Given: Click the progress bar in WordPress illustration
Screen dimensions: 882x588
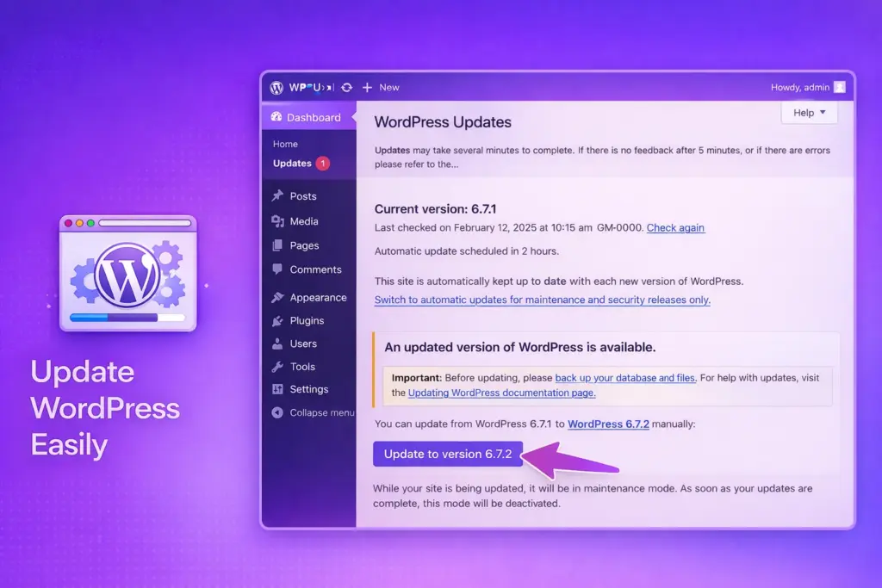Looking at the screenshot, I should (127, 317).
